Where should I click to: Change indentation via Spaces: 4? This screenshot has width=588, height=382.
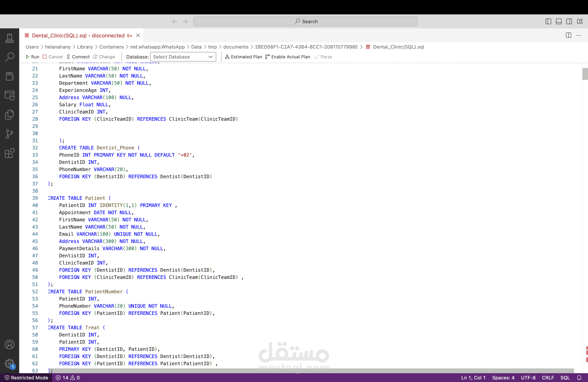click(503, 378)
